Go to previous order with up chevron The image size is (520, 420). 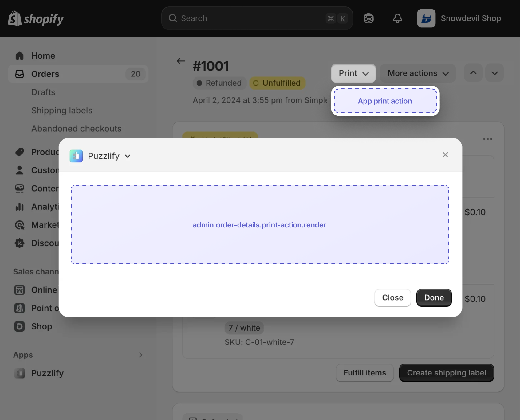[473, 73]
